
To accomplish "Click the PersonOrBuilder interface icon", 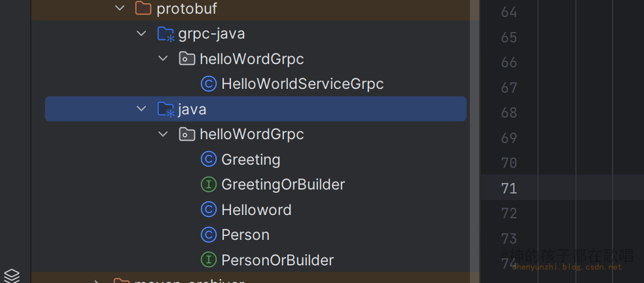I will 209,260.
